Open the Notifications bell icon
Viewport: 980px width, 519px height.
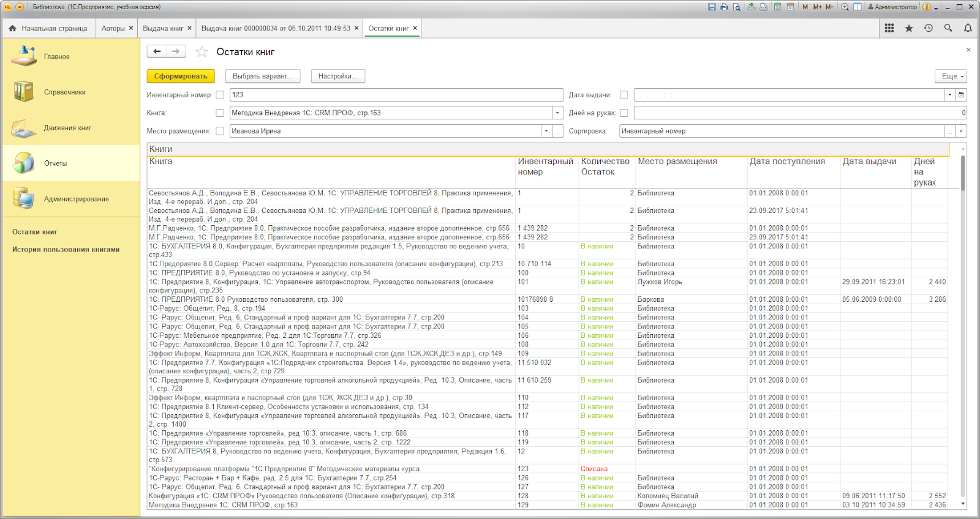click(968, 28)
